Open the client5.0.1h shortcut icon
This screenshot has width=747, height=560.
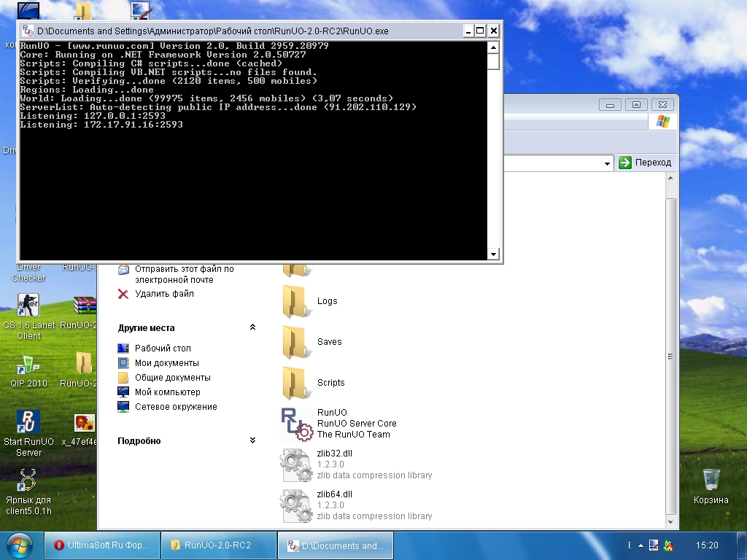28,481
